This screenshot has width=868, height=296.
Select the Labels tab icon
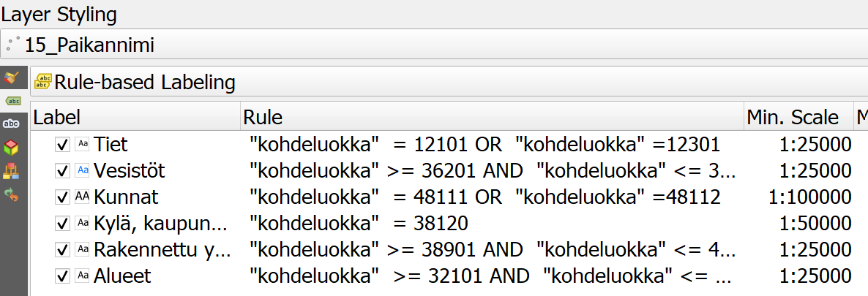point(12,102)
